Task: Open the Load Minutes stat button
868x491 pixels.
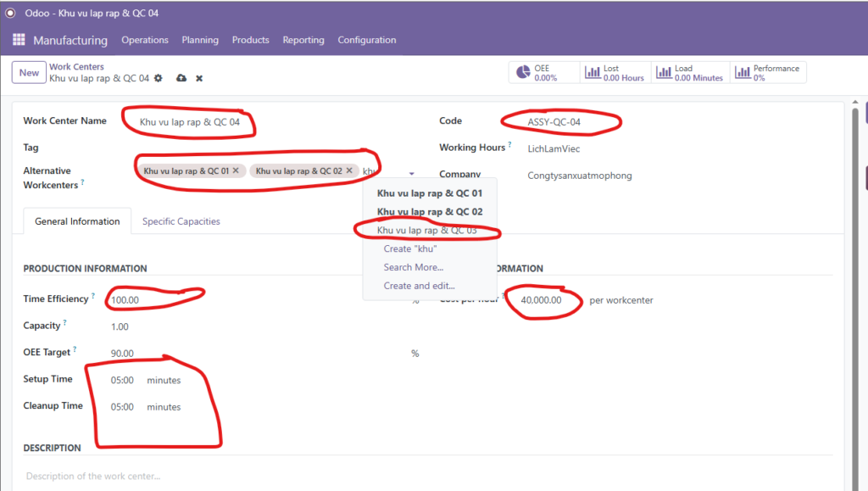Action: (x=688, y=73)
